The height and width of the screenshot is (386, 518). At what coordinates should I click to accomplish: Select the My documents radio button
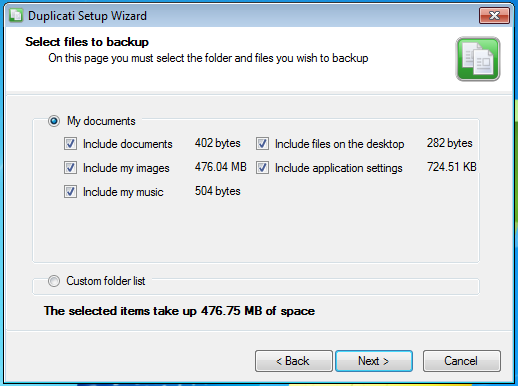(54, 121)
